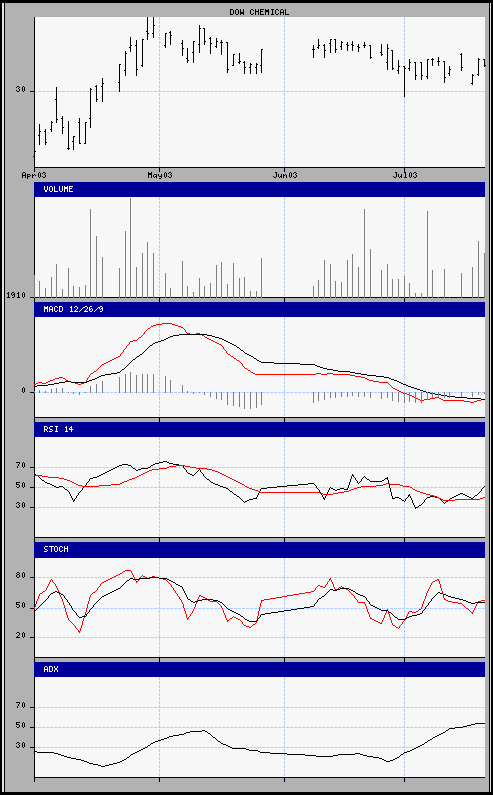Select the ADX panel header bar
The image size is (493, 795).
(260, 669)
